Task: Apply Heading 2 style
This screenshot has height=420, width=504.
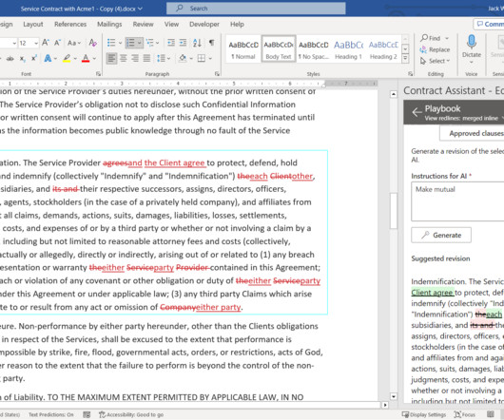Action: (x=383, y=49)
